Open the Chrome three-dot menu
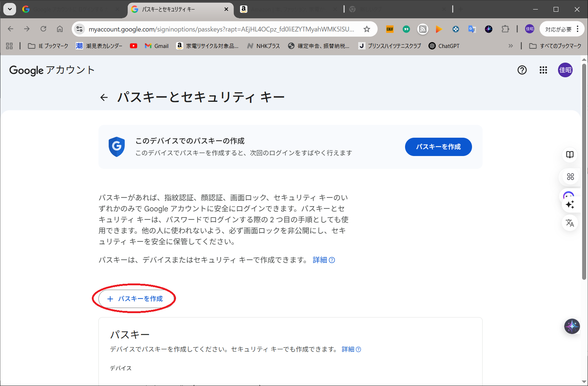The height and width of the screenshot is (386, 588). click(x=578, y=29)
